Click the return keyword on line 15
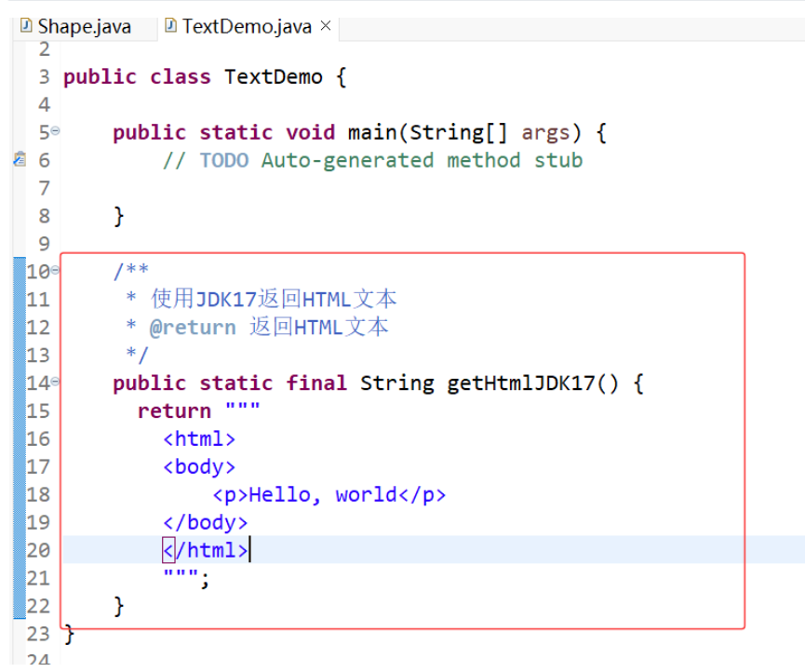This screenshot has height=672, width=805. click(x=175, y=410)
